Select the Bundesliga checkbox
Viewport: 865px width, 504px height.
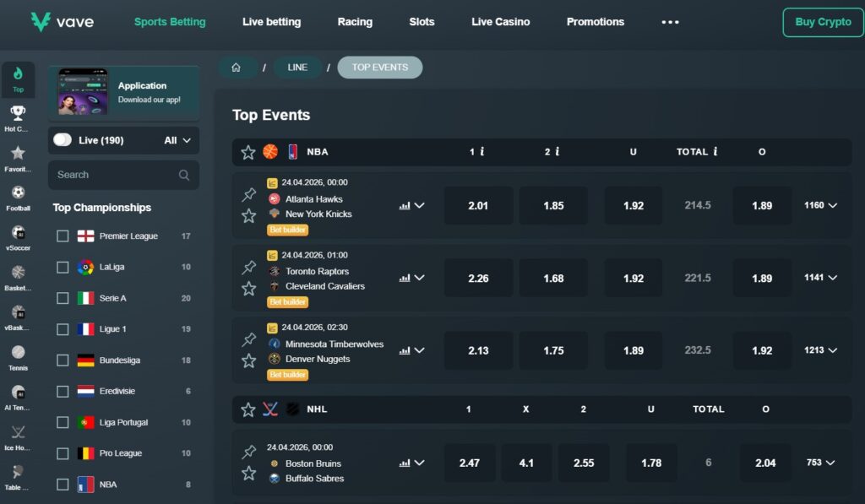[x=63, y=360]
